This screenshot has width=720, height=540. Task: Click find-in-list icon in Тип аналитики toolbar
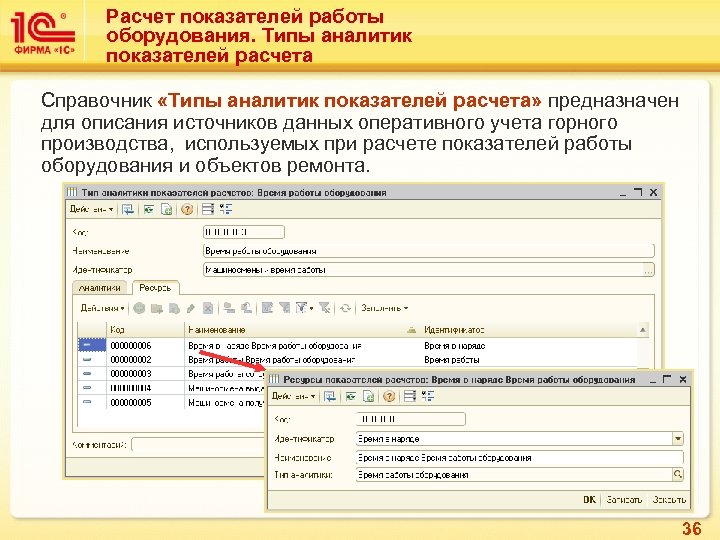click(128, 209)
